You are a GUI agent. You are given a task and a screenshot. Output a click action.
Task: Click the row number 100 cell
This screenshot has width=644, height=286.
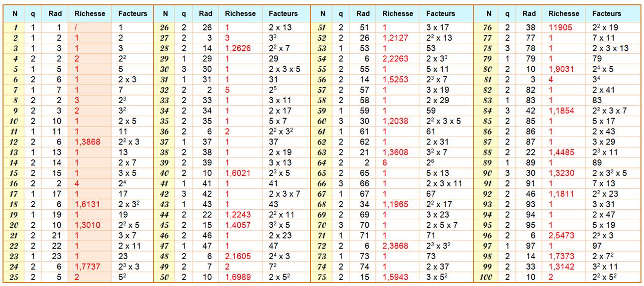tap(488, 277)
